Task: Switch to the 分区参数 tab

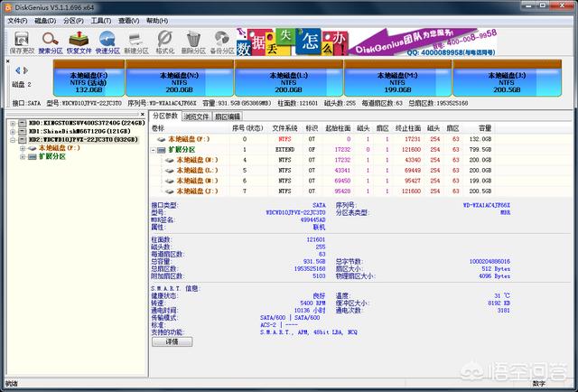Action: point(165,116)
